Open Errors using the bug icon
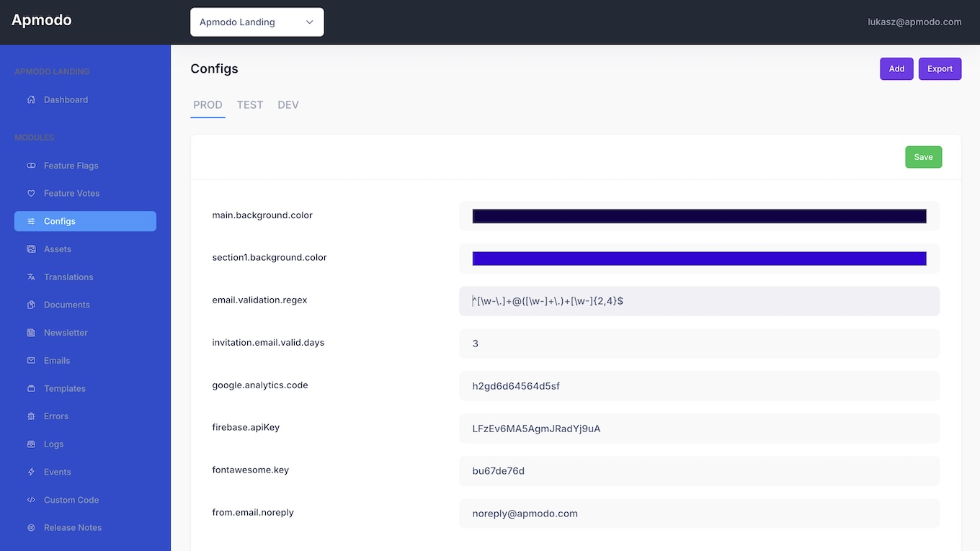This screenshot has width=980, height=551. (x=31, y=416)
